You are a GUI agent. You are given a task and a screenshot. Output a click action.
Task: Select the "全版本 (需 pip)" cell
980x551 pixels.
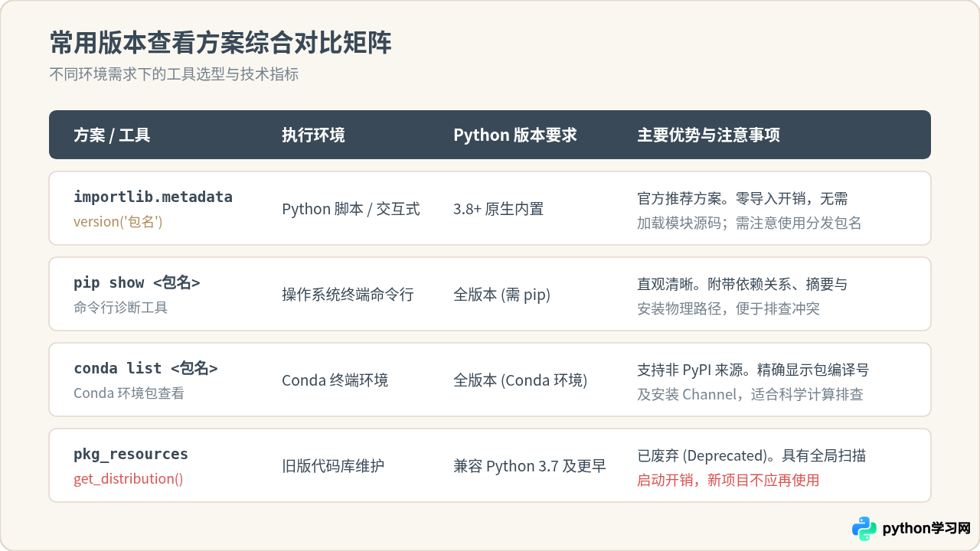[502, 295]
